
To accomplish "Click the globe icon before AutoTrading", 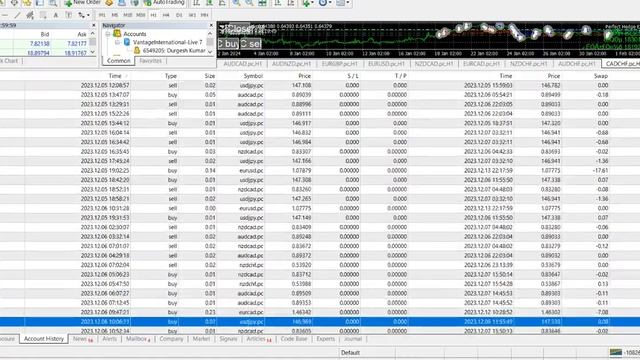I will [x=135, y=2].
